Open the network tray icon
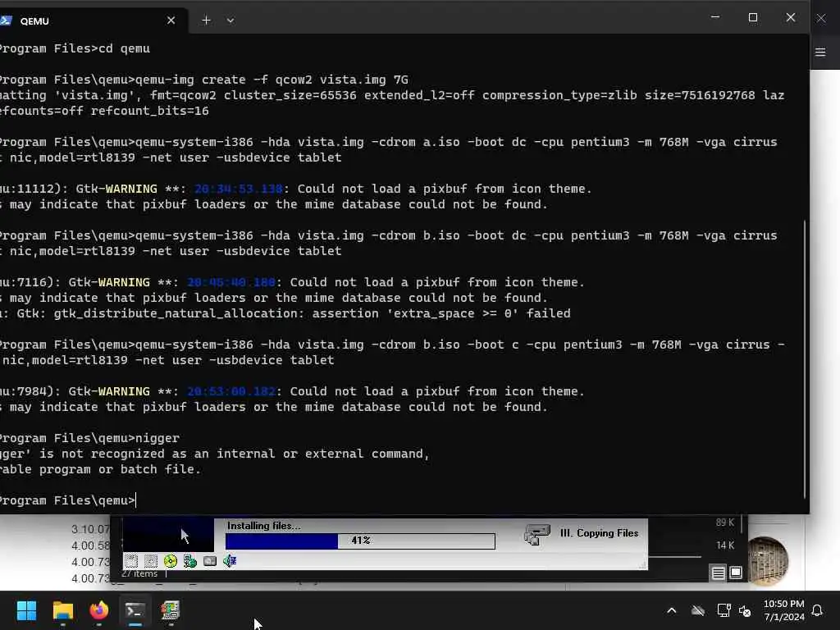This screenshot has height=630, width=840. click(724, 610)
